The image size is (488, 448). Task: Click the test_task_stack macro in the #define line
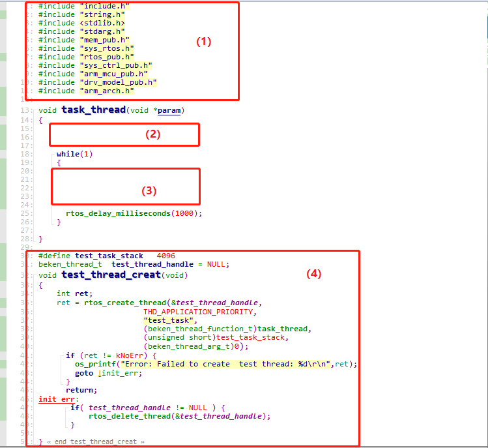(x=109, y=256)
